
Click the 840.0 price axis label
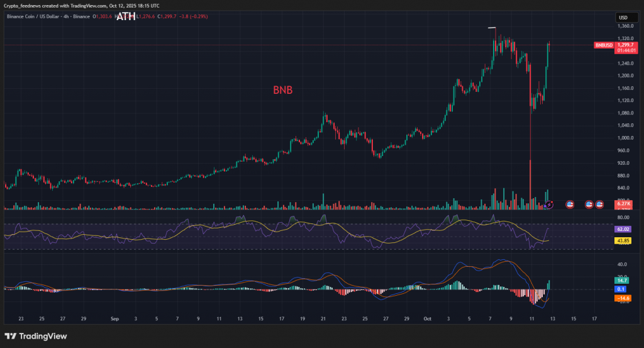coord(623,188)
